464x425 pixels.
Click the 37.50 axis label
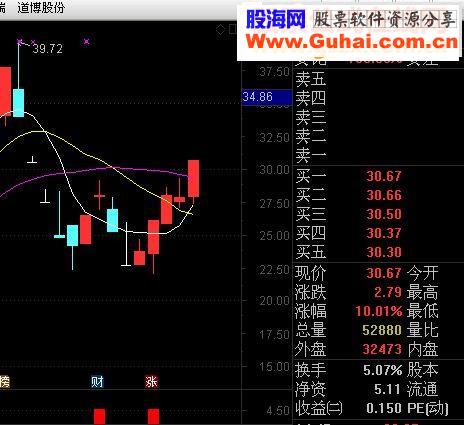pos(274,72)
